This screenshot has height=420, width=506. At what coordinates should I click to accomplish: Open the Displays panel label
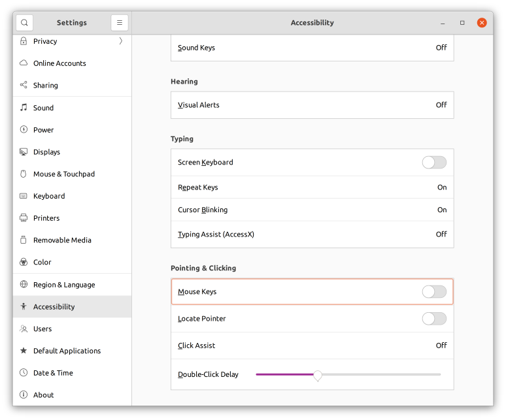click(46, 152)
